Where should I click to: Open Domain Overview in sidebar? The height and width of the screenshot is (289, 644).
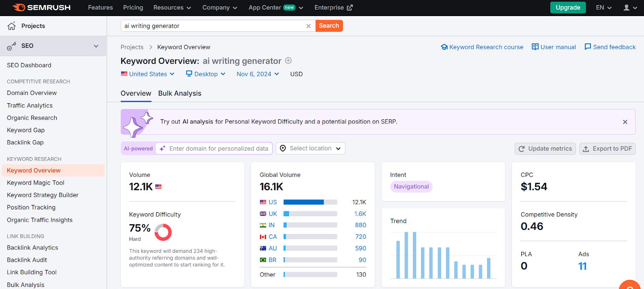pyautogui.click(x=32, y=93)
